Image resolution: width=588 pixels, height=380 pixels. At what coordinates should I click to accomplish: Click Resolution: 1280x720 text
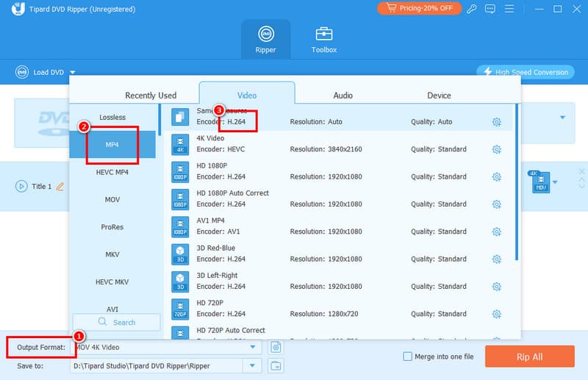click(324, 314)
